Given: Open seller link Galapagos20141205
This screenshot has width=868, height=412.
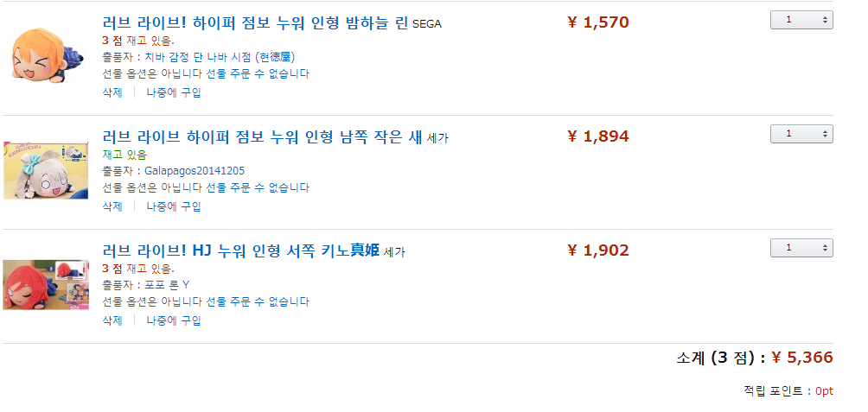Looking at the screenshot, I should pyautogui.click(x=195, y=170).
